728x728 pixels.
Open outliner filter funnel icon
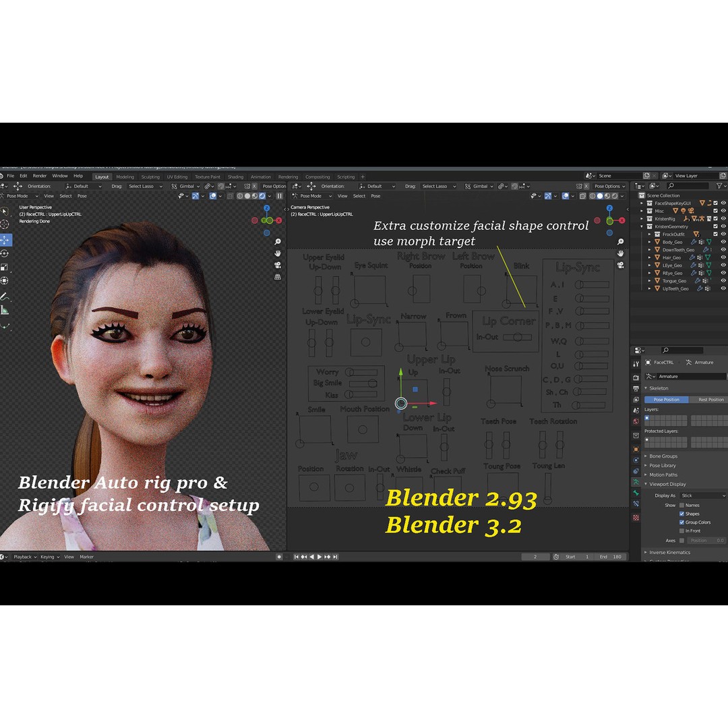(x=719, y=186)
